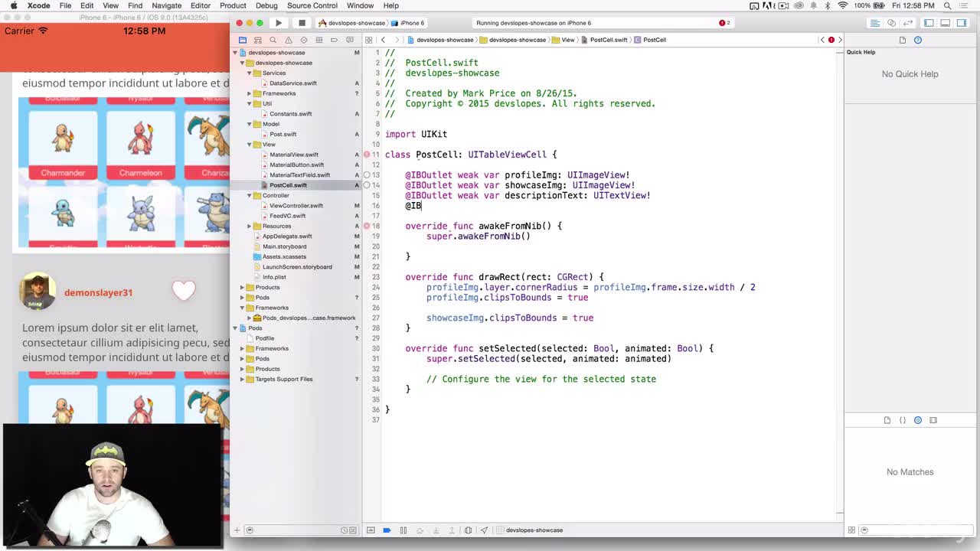Screen dimensions: 980x551
Task: Open the Navigate menu
Action: point(166,5)
